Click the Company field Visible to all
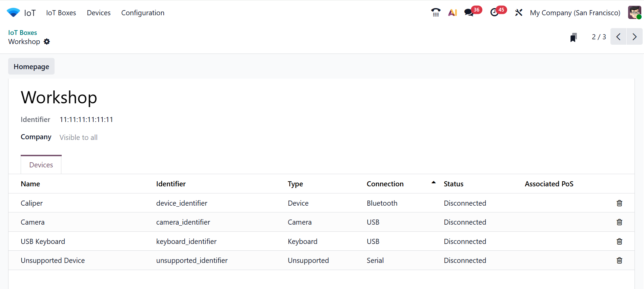Screen dimensions: 644x289 (78, 137)
